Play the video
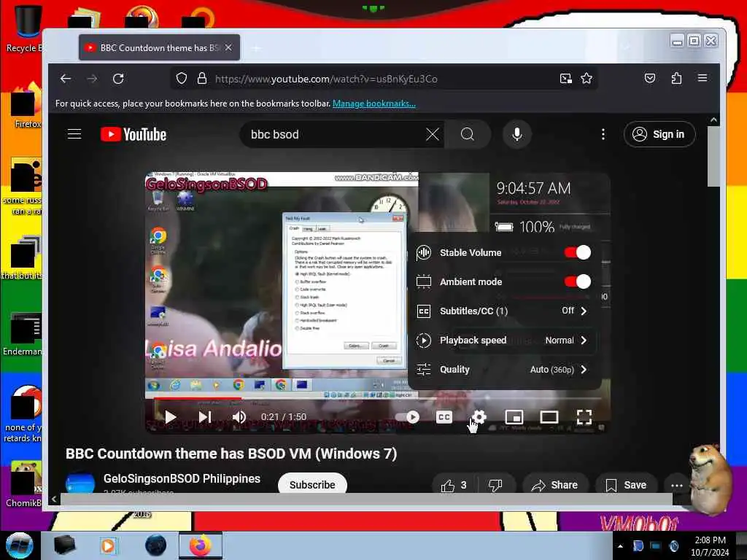The width and height of the screenshot is (747, 560). click(170, 417)
